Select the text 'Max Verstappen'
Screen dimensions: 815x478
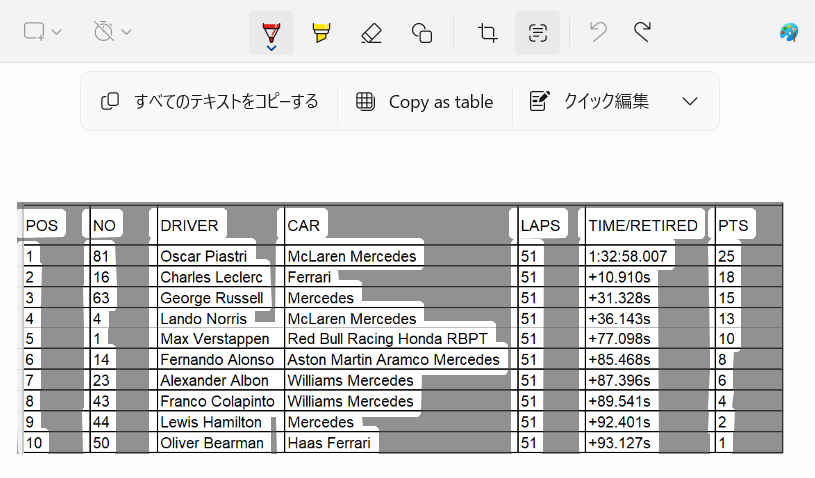coord(215,339)
